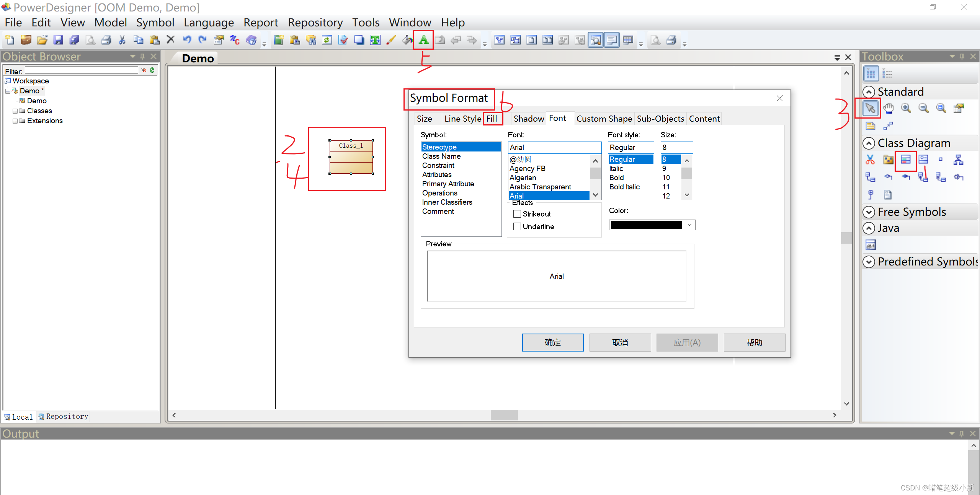This screenshot has width=980, height=495.
Task: Click the Check Model toolbar icon
Action: [x=343, y=39]
